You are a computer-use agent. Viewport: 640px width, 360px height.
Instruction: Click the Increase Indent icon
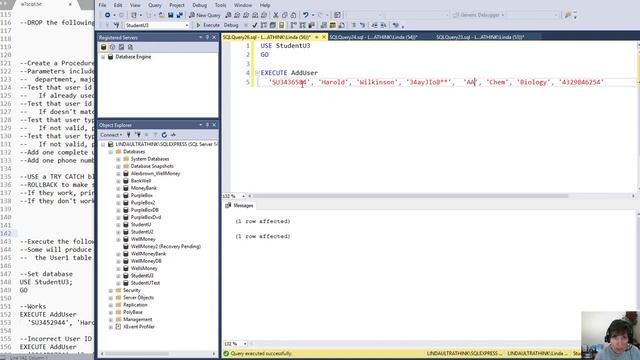click(x=383, y=25)
